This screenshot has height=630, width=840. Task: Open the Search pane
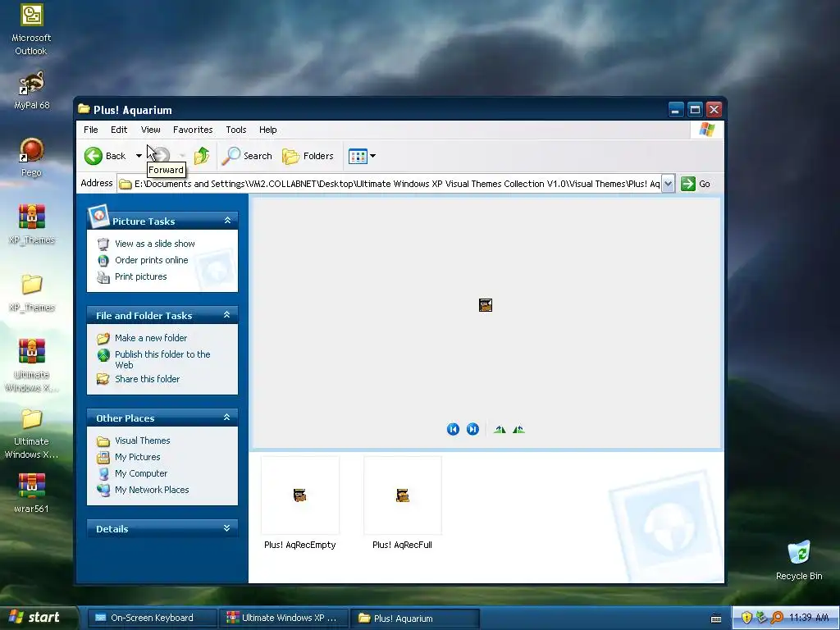coord(247,156)
